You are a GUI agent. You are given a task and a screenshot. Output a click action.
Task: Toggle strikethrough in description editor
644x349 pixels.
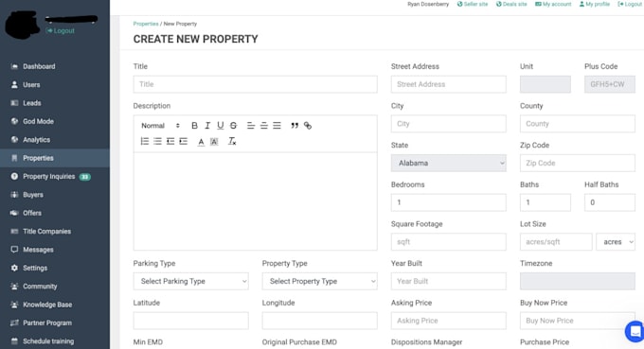pyautogui.click(x=233, y=126)
